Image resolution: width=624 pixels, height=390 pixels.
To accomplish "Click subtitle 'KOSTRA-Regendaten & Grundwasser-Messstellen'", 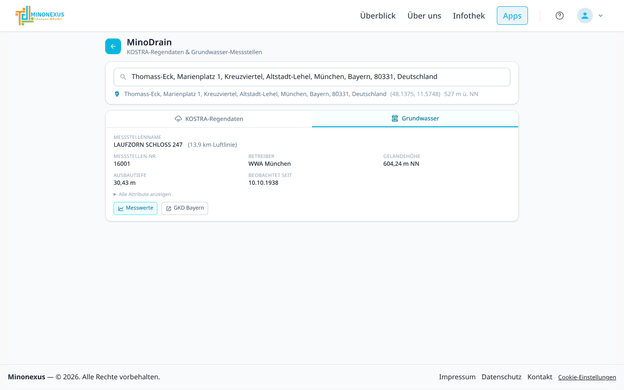I will click(x=194, y=52).
